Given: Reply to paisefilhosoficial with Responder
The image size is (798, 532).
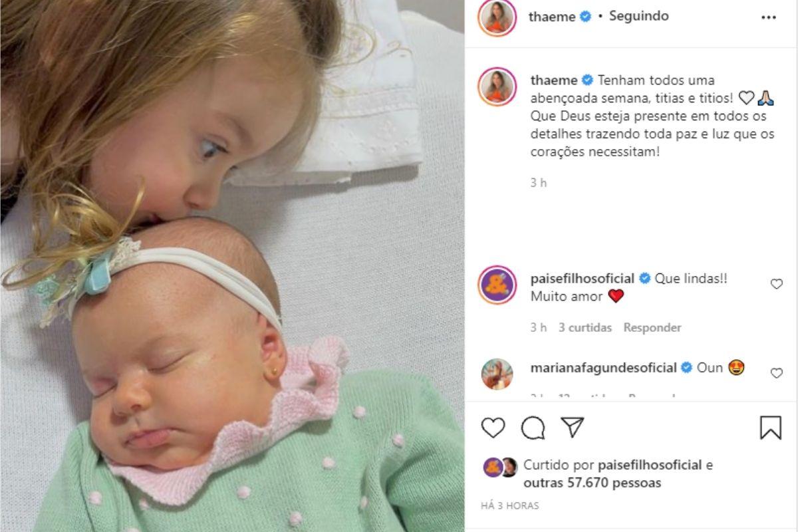Looking at the screenshot, I should coord(652,328).
